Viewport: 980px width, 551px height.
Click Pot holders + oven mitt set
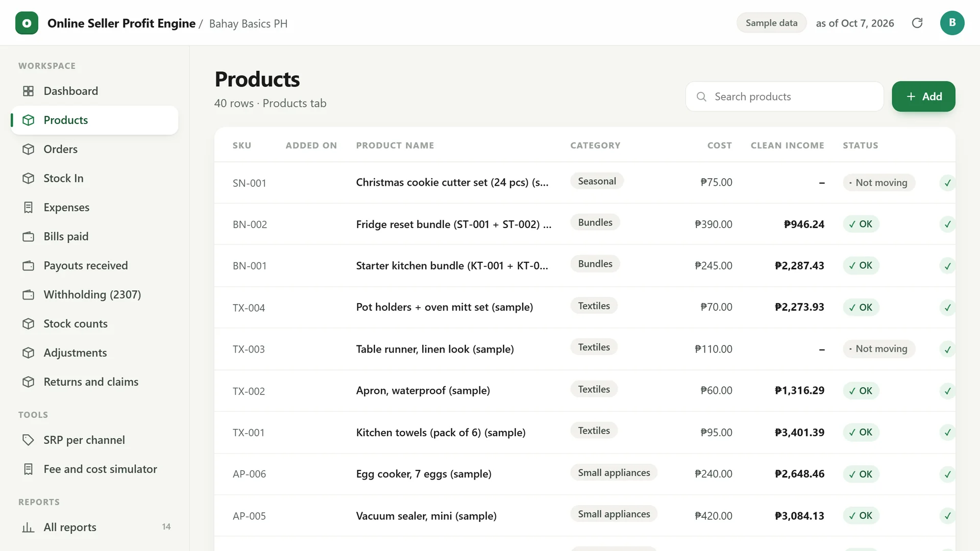coord(445,307)
